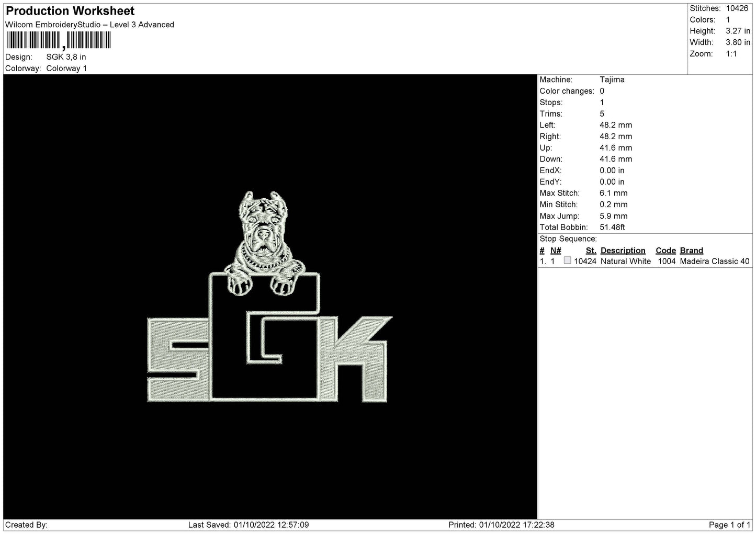Click the 'St.' column header

coord(591,251)
